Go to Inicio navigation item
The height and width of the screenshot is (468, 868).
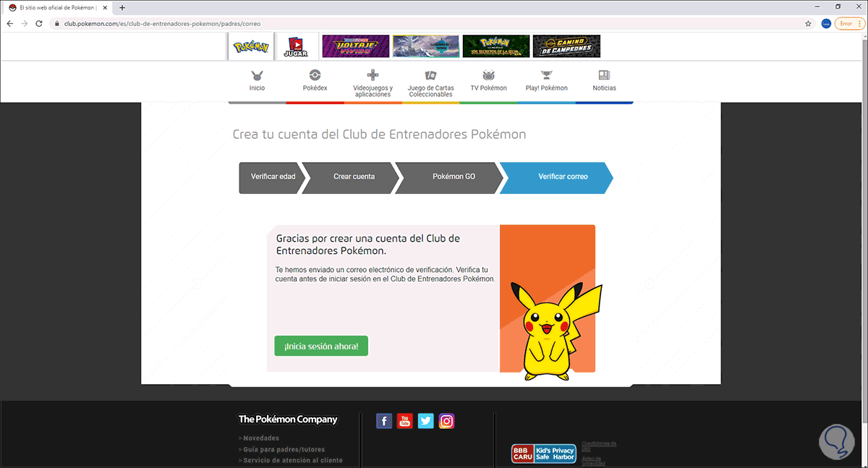pyautogui.click(x=257, y=81)
